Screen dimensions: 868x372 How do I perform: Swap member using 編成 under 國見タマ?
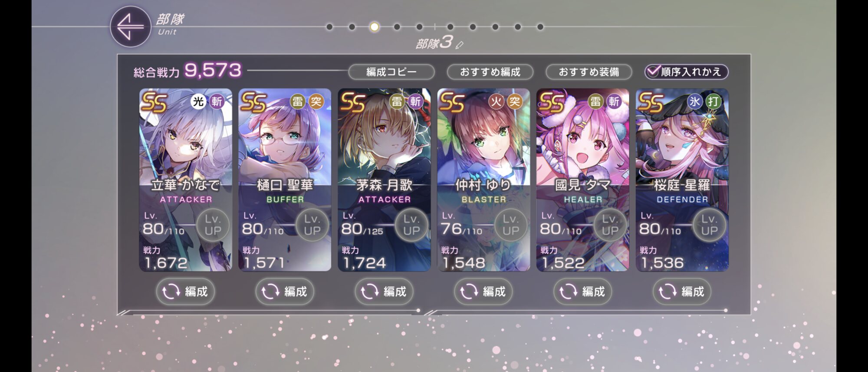click(582, 291)
